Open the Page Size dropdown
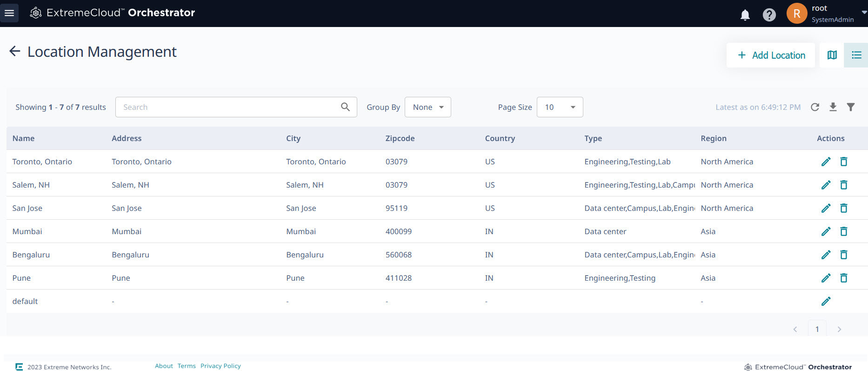This screenshot has height=371, width=868. click(560, 107)
